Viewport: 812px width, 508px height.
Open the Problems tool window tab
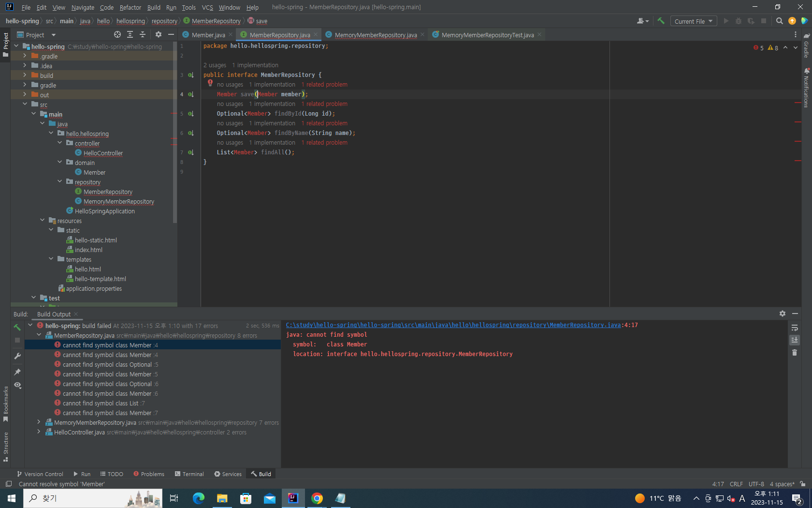149,474
